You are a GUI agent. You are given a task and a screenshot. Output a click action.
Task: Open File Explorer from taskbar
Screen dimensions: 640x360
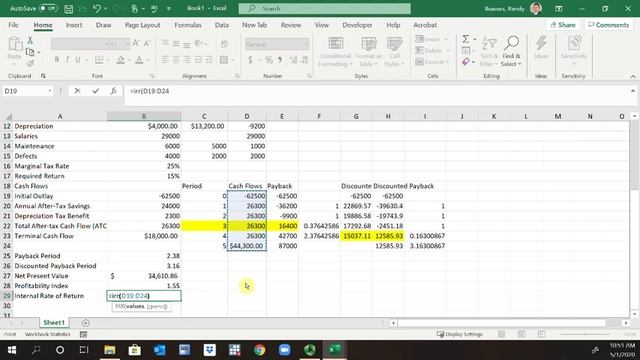click(109, 350)
